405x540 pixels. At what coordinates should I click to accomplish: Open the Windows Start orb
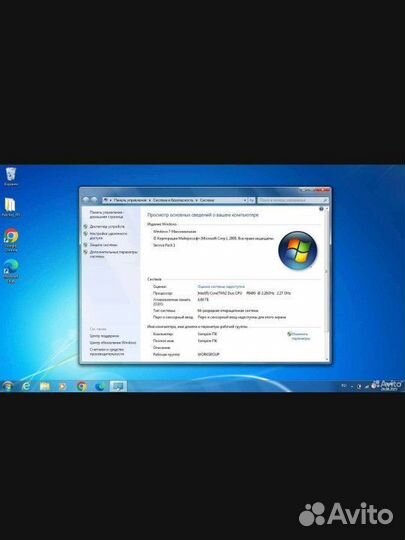[x=8, y=386]
